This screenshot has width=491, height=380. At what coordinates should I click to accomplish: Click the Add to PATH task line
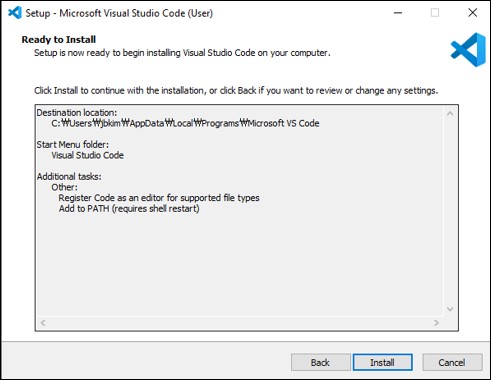point(129,209)
